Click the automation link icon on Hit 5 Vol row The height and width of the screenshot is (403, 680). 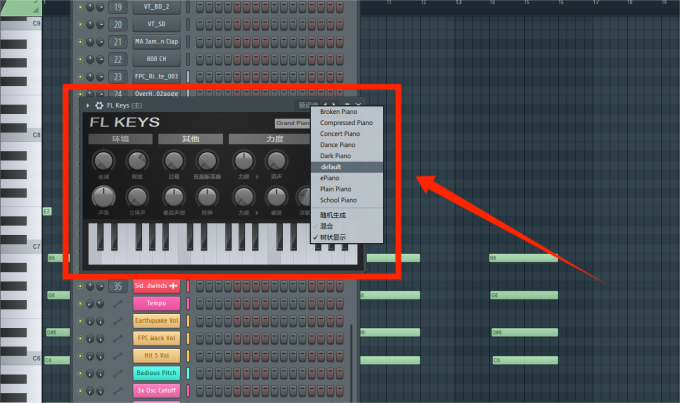118,356
